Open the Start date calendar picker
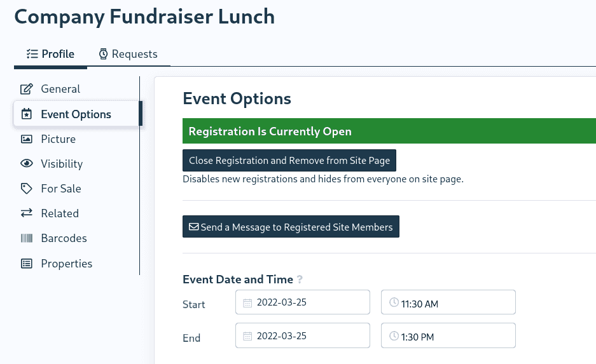The image size is (596, 364). pyautogui.click(x=247, y=303)
